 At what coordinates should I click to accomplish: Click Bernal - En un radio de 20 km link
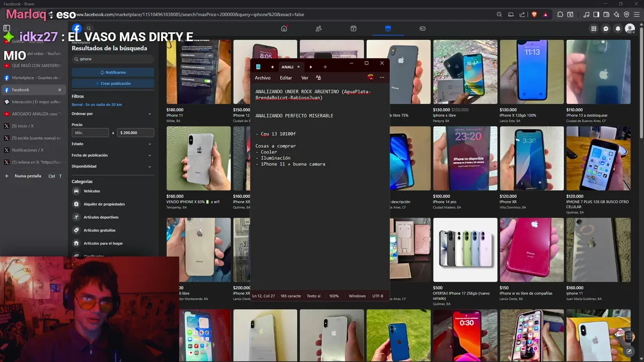click(x=97, y=105)
